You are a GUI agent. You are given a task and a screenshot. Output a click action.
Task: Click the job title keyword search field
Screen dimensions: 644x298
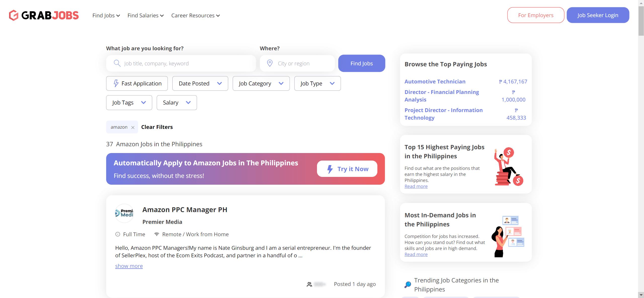(181, 63)
